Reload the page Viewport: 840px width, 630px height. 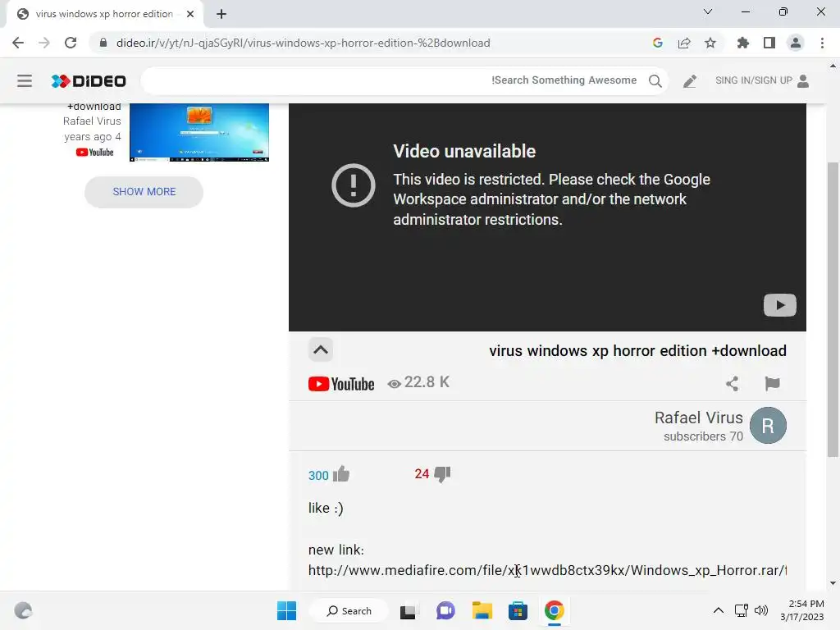(71, 43)
